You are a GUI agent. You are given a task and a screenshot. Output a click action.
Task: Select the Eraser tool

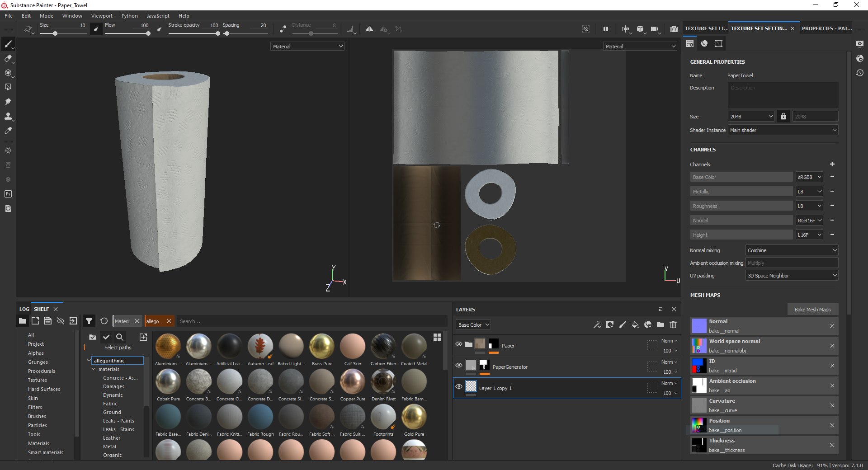pos(8,58)
